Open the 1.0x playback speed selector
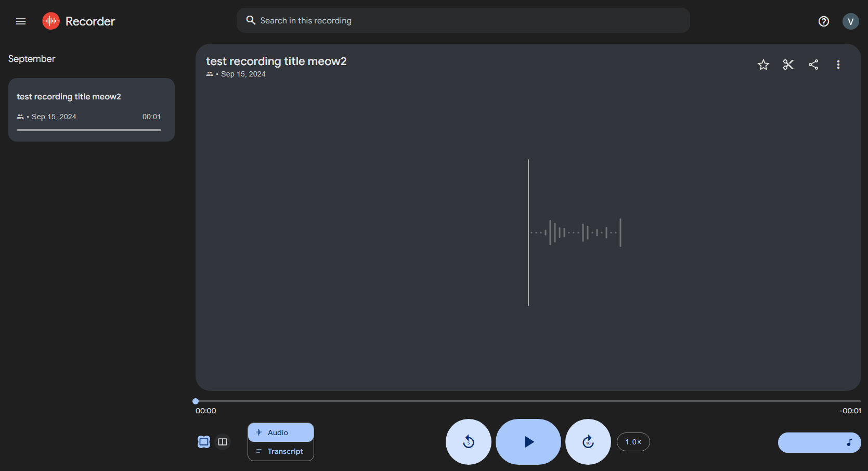868x471 pixels. coord(633,442)
